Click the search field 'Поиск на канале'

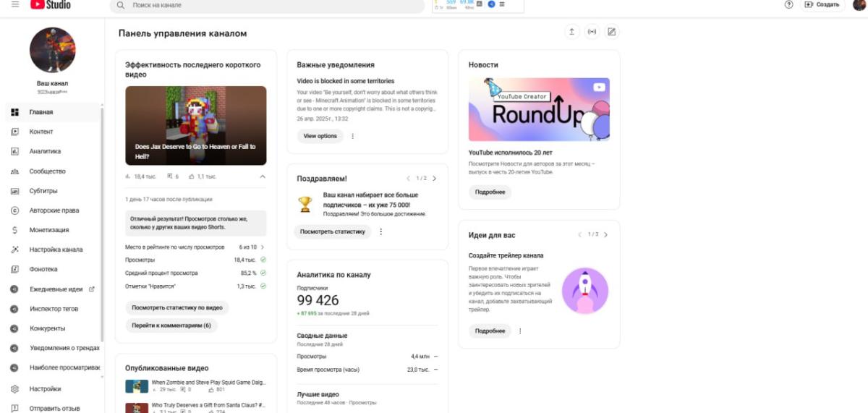[268, 5]
